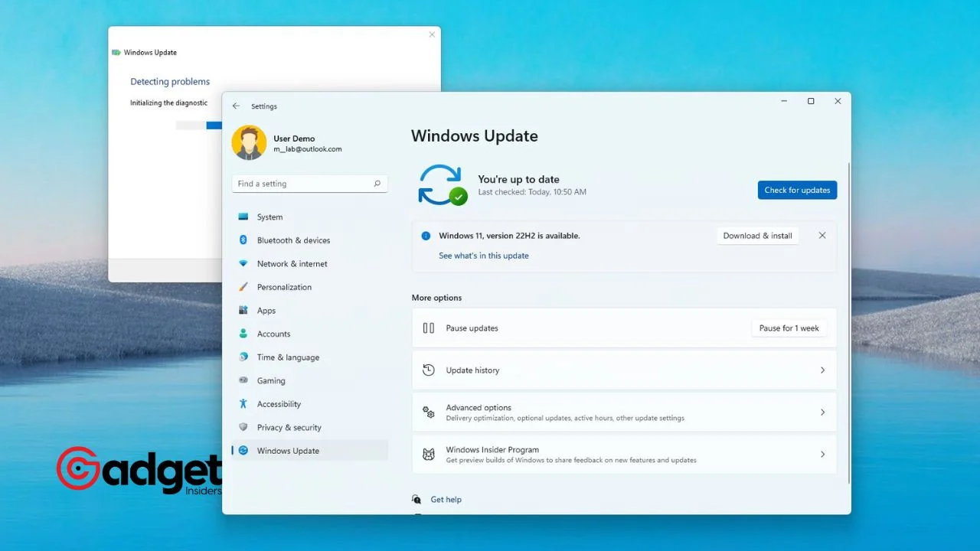Click the Time & language globe icon
Viewport: 980px width, 551px height.
(x=243, y=357)
